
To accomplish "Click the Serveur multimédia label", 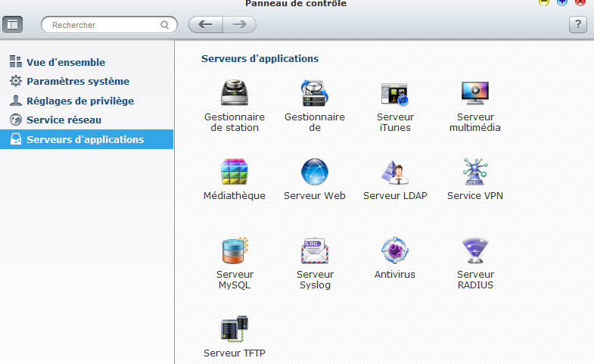I will (475, 122).
